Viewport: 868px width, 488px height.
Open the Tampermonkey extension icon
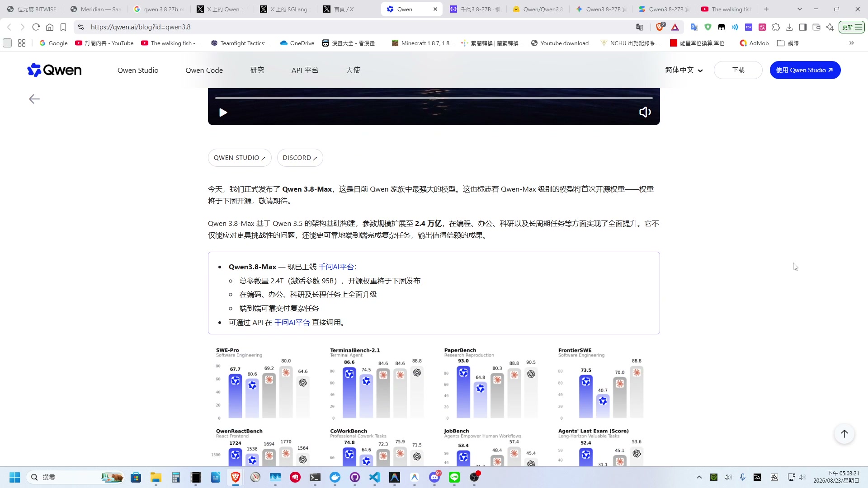(x=722, y=27)
